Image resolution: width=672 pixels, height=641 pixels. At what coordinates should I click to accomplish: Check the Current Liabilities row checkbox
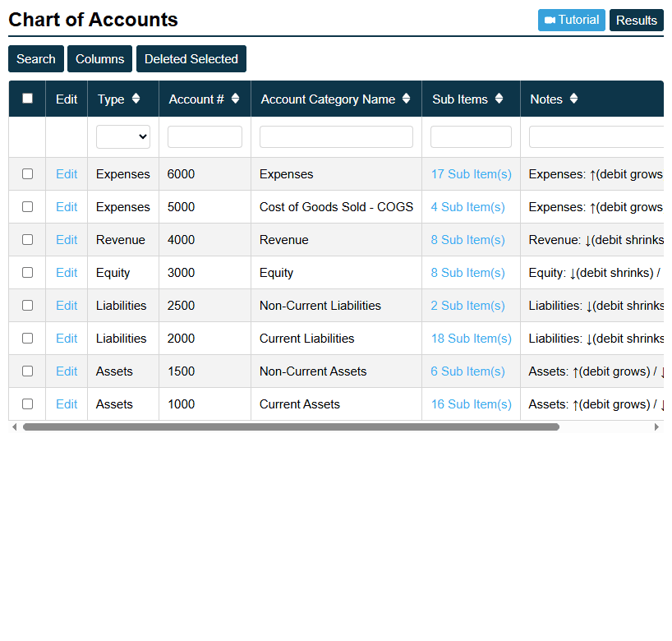point(27,339)
